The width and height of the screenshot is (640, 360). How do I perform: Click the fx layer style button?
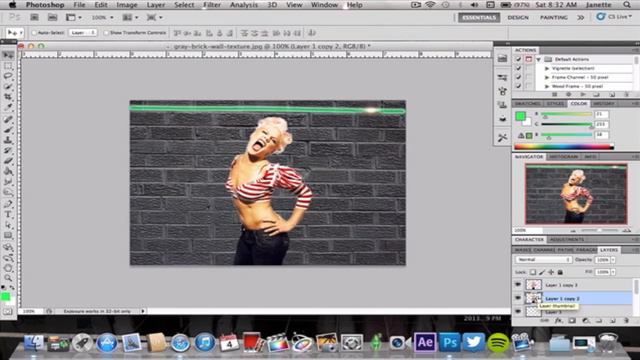pos(558,321)
